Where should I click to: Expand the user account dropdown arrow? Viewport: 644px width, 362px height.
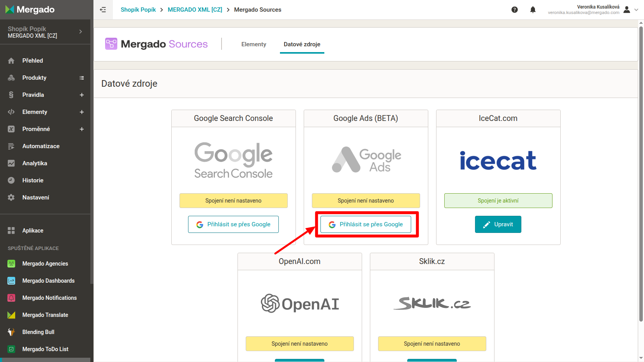pyautogui.click(x=636, y=10)
